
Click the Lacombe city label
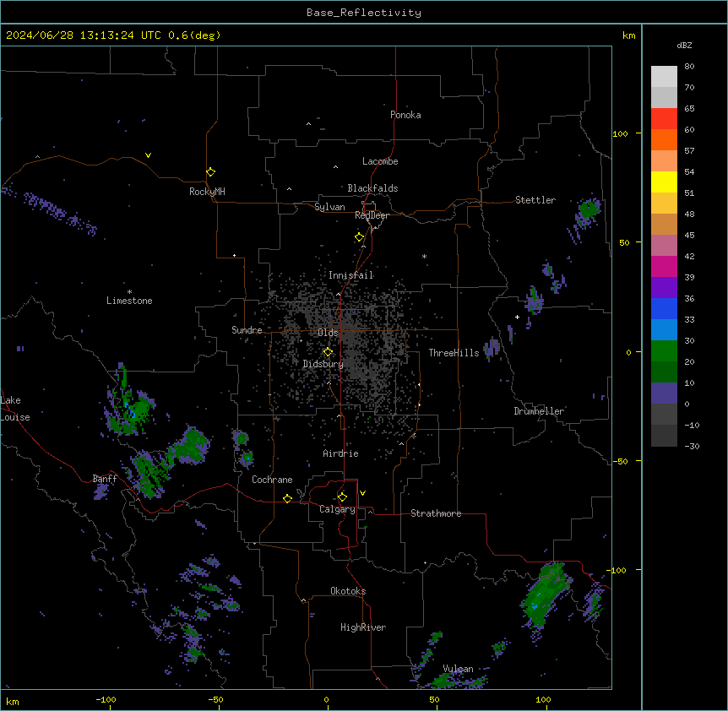click(380, 161)
